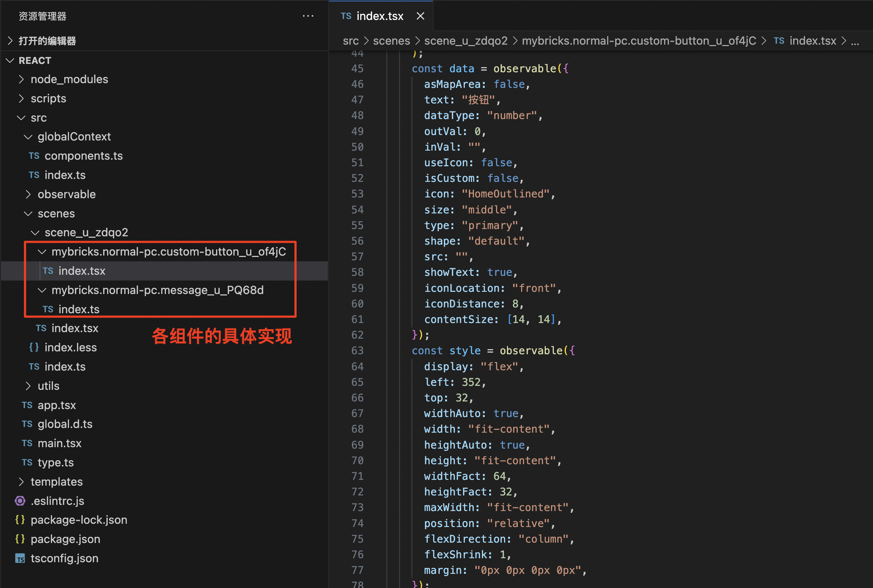This screenshot has height=588, width=873.
Task: Click breadcrumb segment scene_u_zdqo2
Action: 466,41
